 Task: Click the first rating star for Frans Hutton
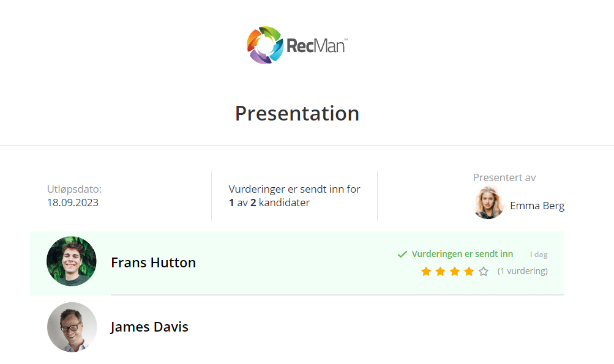point(426,271)
